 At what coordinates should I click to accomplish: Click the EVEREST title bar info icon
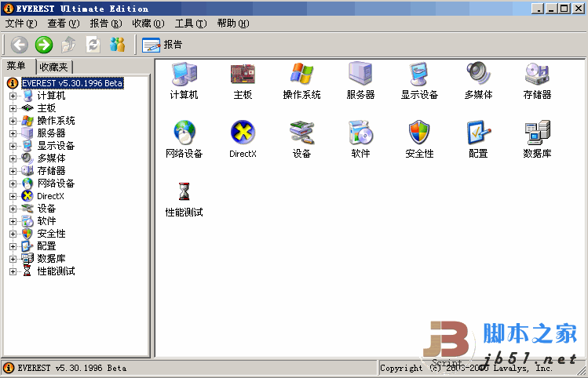pos(9,9)
